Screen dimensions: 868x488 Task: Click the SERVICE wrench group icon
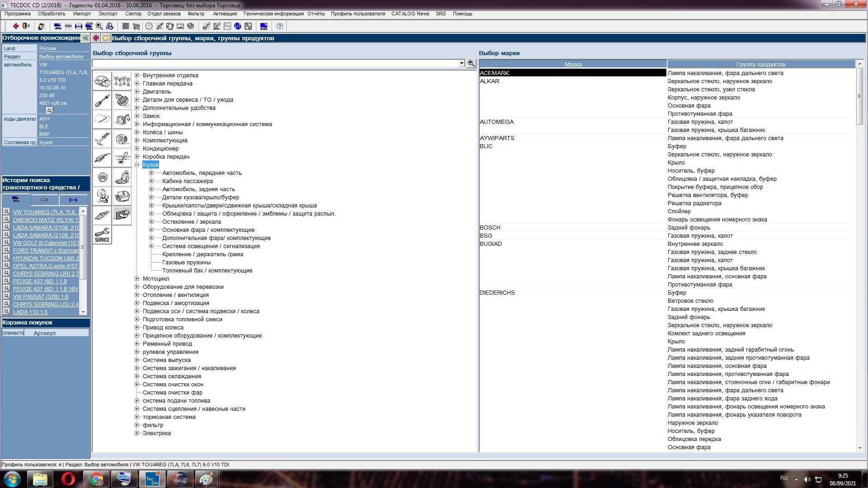[103, 235]
